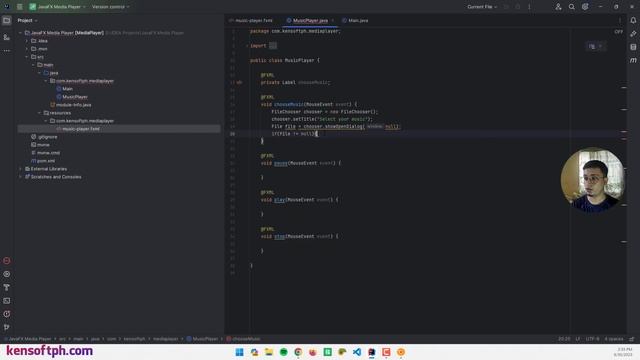Image resolution: width=640 pixels, height=360 pixels.
Task: Open the AI Assistant tool window
Action: pyautogui.click(x=633, y=34)
